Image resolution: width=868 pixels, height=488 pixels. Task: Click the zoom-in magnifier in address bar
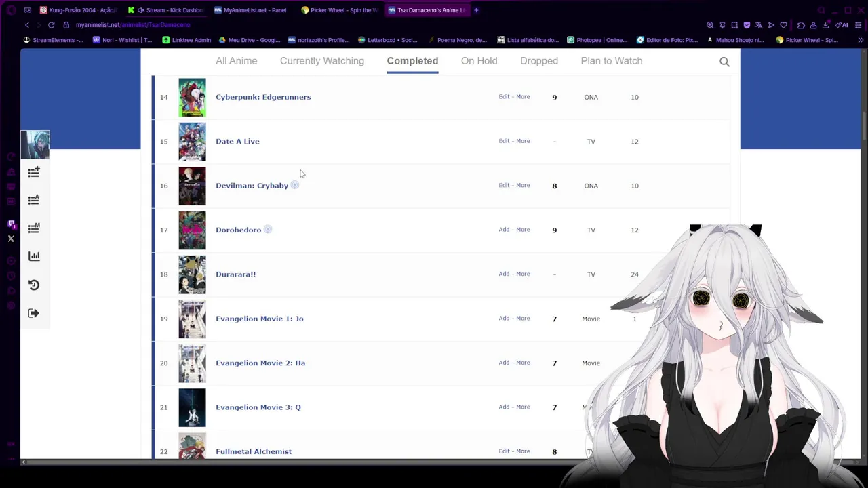point(710,25)
